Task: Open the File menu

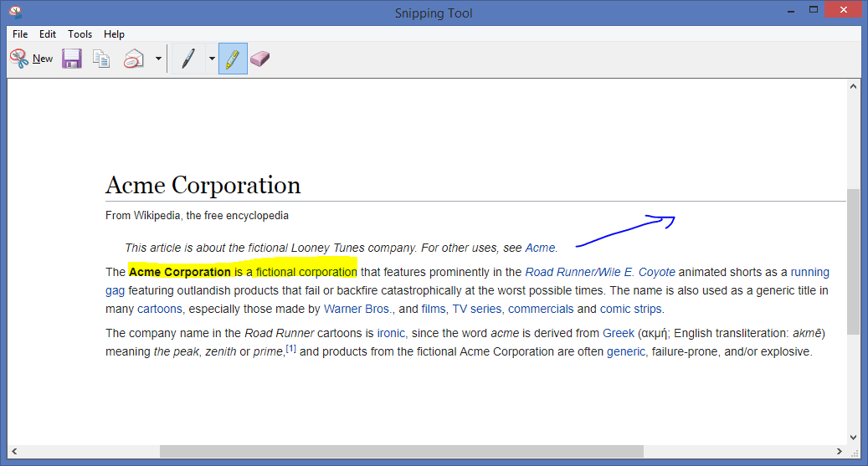Action: coord(20,34)
